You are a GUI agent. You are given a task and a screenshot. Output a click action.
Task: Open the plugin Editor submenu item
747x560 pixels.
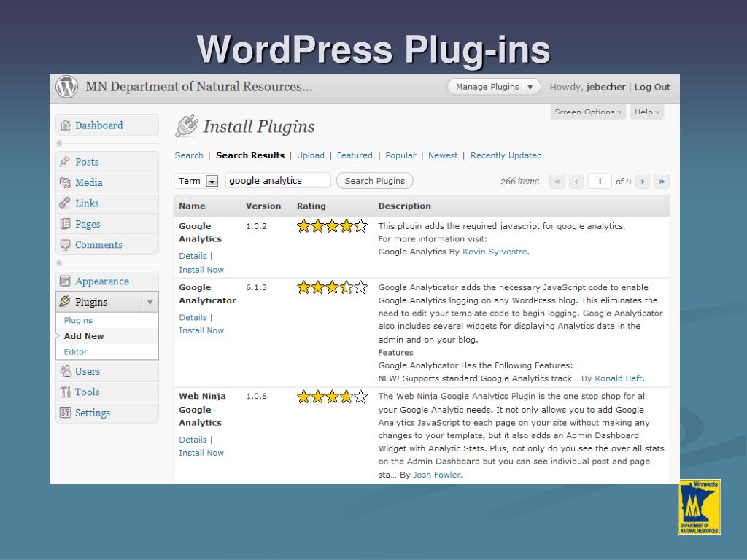pyautogui.click(x=76, y=352)
